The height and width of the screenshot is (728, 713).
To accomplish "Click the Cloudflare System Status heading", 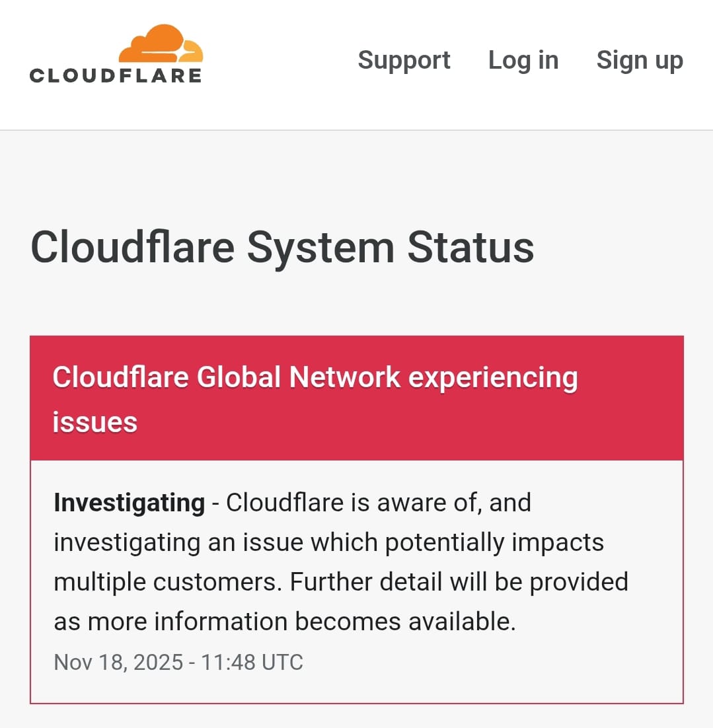I will 282,248.
